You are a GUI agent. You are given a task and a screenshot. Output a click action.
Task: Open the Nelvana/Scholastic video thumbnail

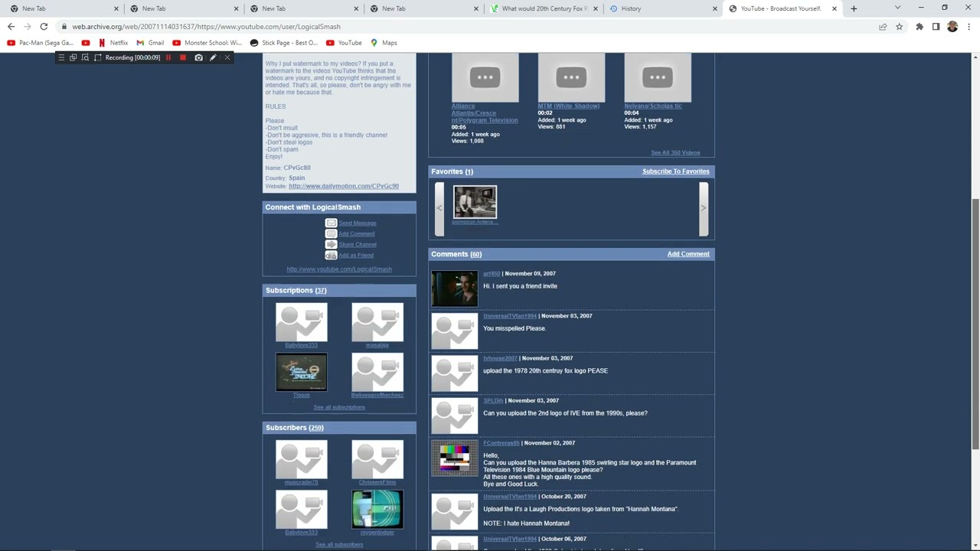click(658, 77)
